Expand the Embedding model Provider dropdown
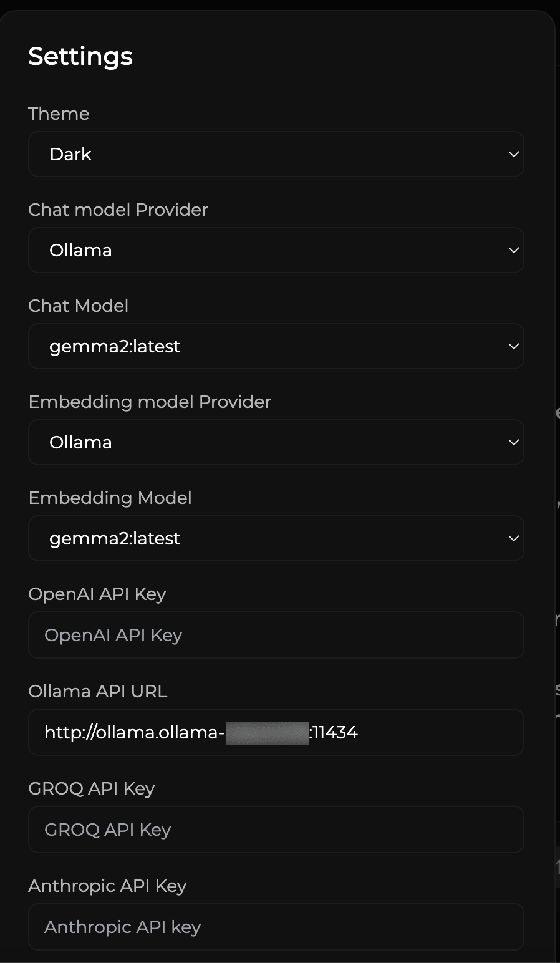 click(x=276, y=442)
